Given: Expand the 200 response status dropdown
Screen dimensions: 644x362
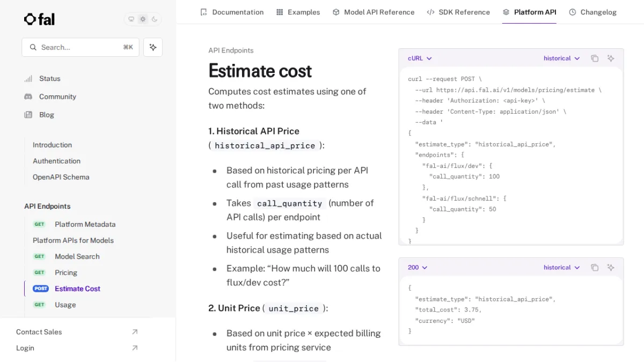Looking at the screenshot, I should pos(418,268).
